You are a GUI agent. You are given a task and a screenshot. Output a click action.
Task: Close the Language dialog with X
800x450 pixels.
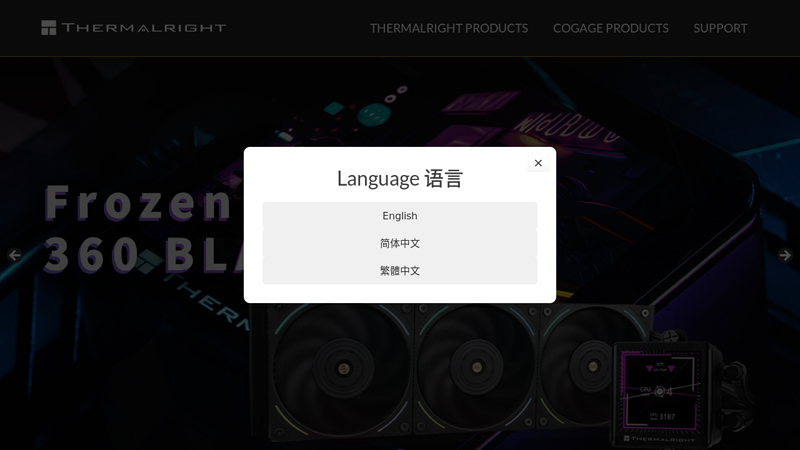pyautogui.click(x=538, y=163)
